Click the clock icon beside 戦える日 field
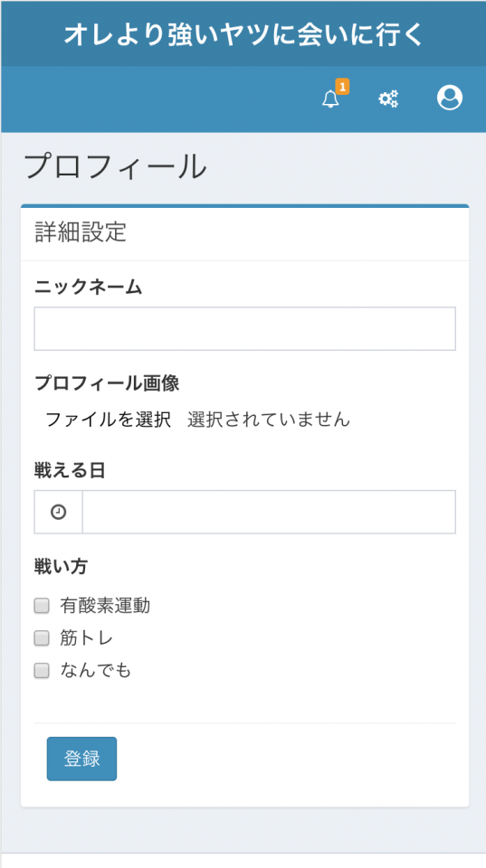486x868 pixels. 58,512
